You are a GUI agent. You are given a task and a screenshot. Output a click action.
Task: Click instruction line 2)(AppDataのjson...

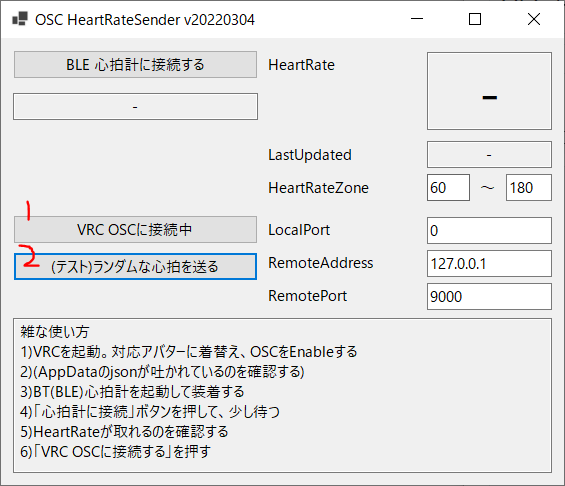coord(163,372)
